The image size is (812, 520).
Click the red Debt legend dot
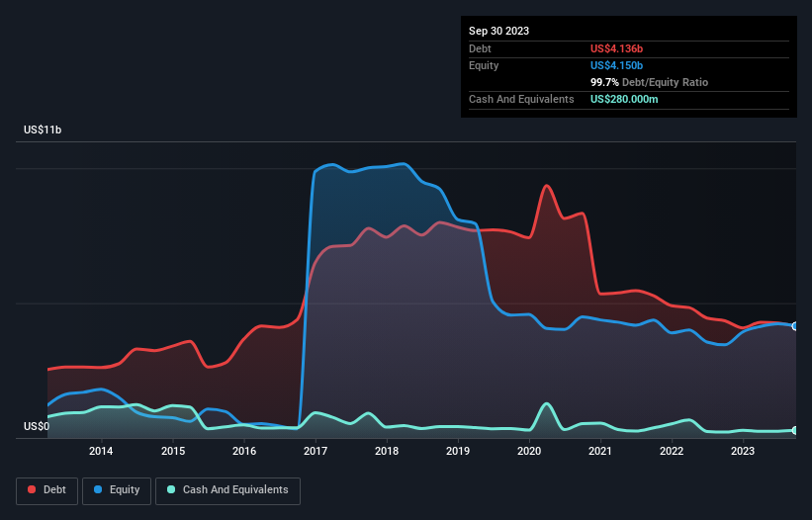pos(32,489)
